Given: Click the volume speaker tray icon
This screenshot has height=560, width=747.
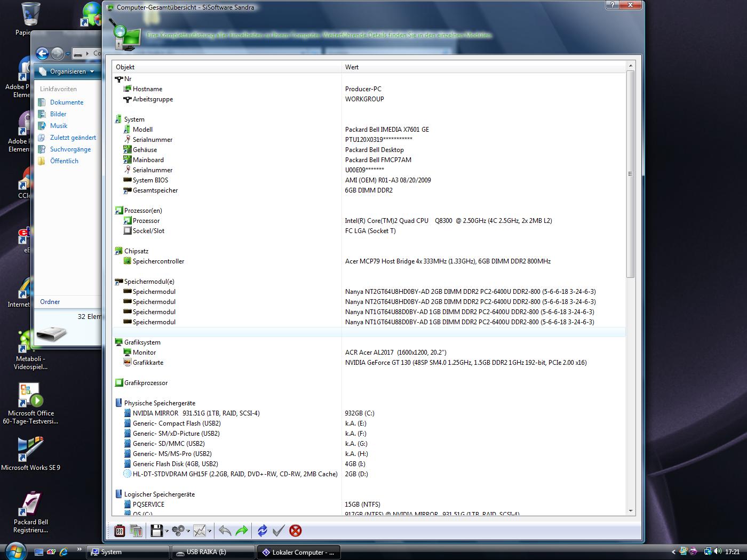Looking at the screenshot, I should [x=717, y=551].
